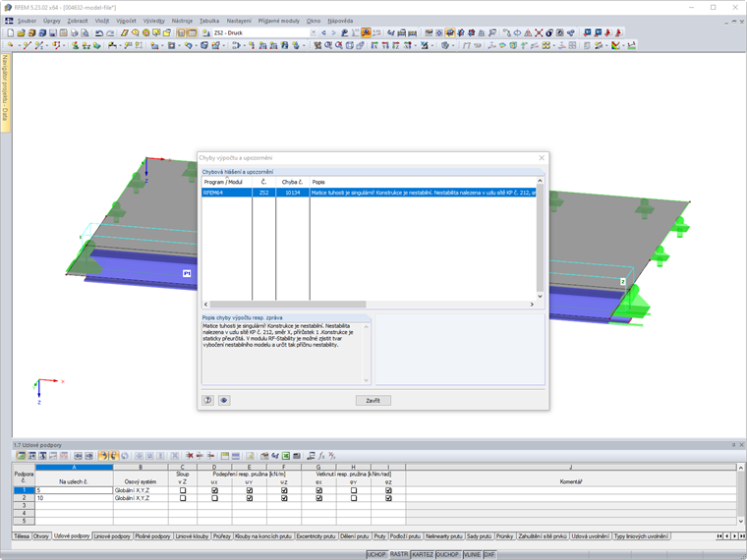Toggle uX checkbox for support 1

(x=214, y=490)
